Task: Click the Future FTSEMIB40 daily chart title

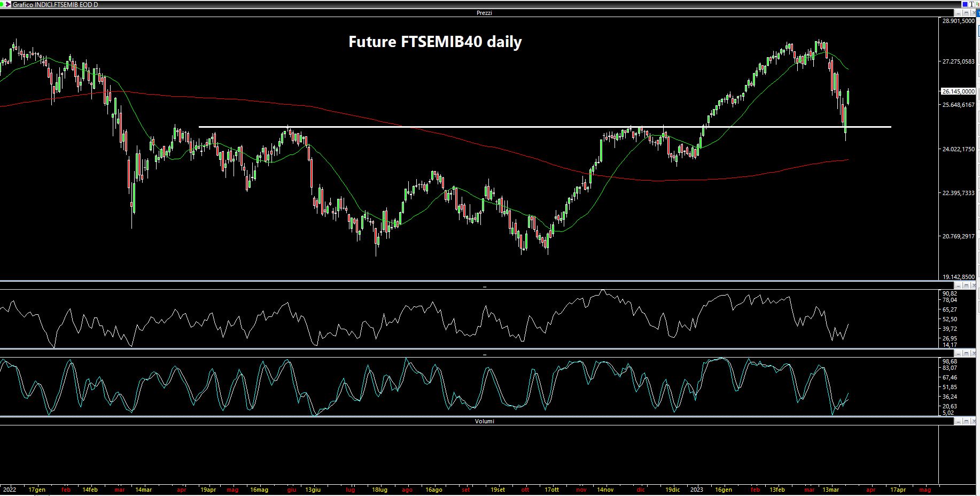Action: click(435, 42)
